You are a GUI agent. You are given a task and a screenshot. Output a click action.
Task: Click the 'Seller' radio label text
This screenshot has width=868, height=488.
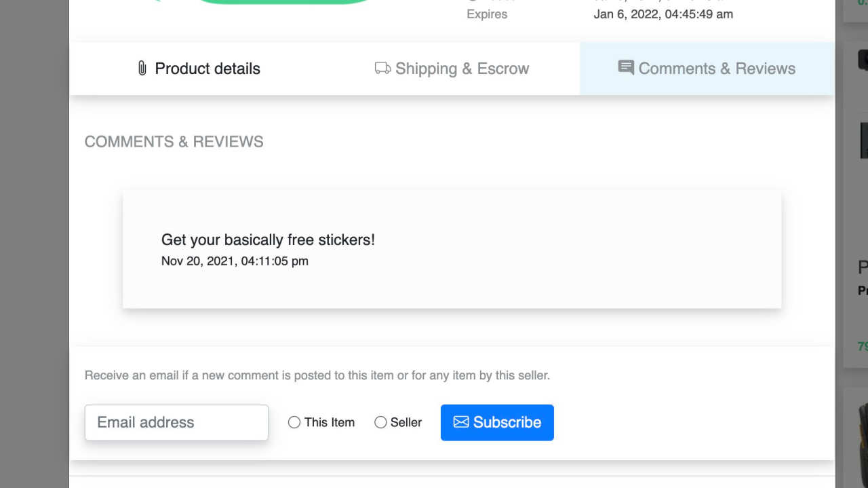(406, 422)
